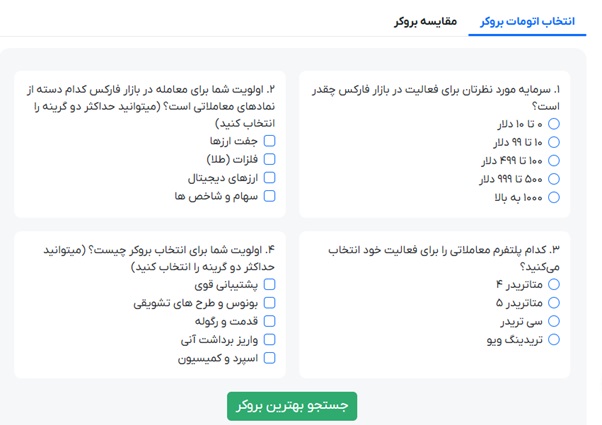Select the سی تریدر radio button
The image size is (602, 425).
coord(555,322)
